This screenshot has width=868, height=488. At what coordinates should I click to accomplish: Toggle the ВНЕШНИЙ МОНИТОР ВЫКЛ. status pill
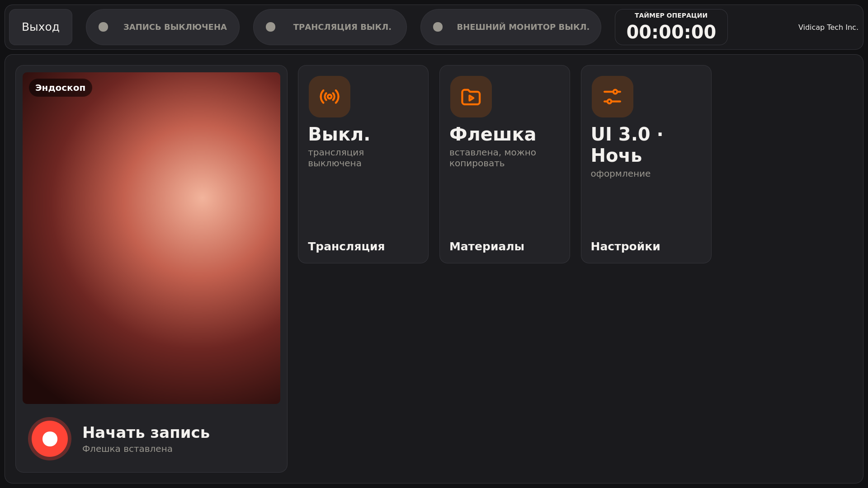click(511, 27)
